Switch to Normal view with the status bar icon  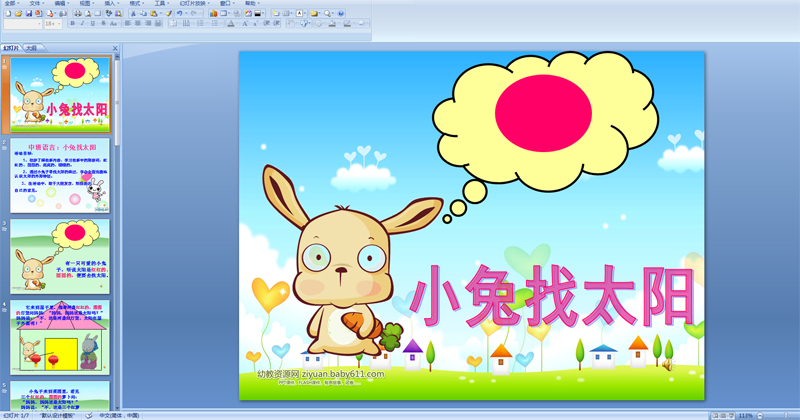pos(715,416)
